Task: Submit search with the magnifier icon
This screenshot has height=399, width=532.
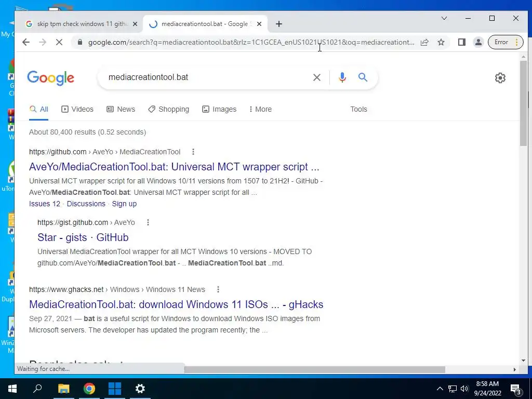Action: click(363, 77)
